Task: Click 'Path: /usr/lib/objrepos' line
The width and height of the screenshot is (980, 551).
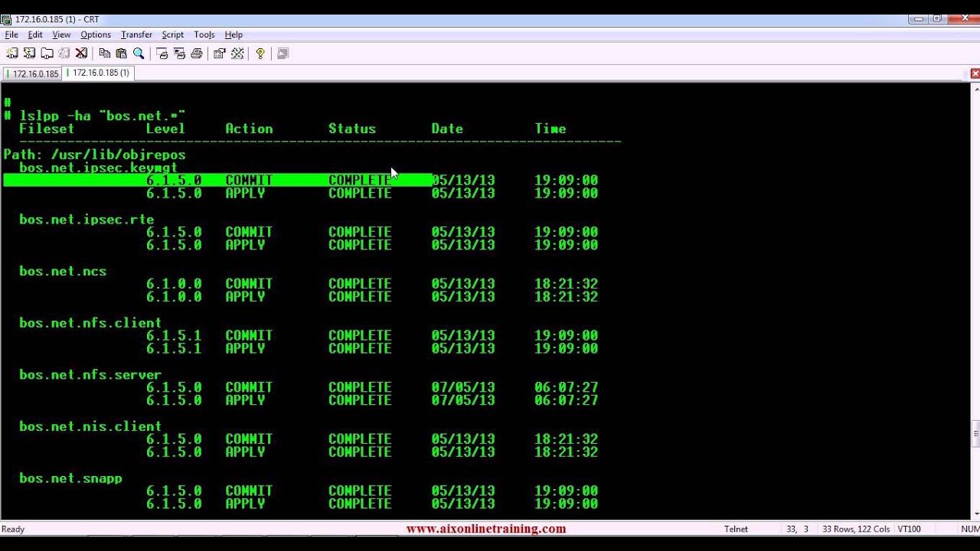Action: pos(94,155)
